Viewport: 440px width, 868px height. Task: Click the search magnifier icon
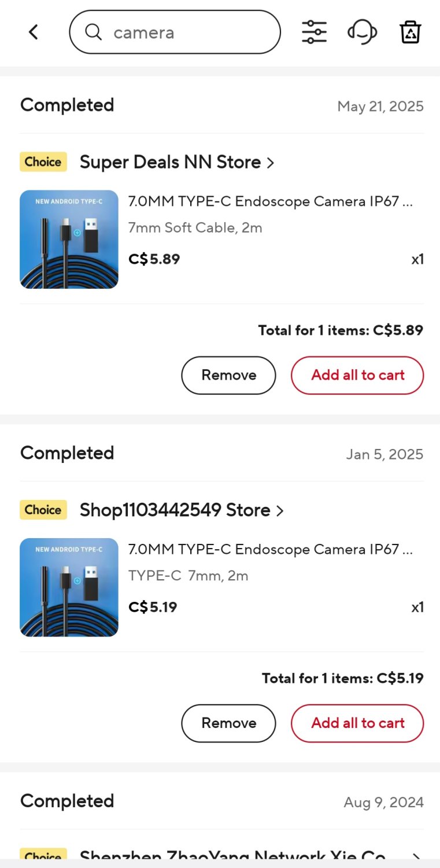93,32
